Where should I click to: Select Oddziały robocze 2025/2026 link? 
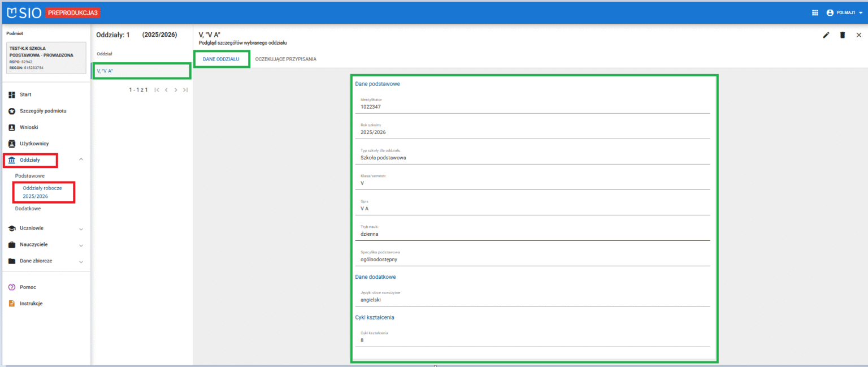pos(42,192)
